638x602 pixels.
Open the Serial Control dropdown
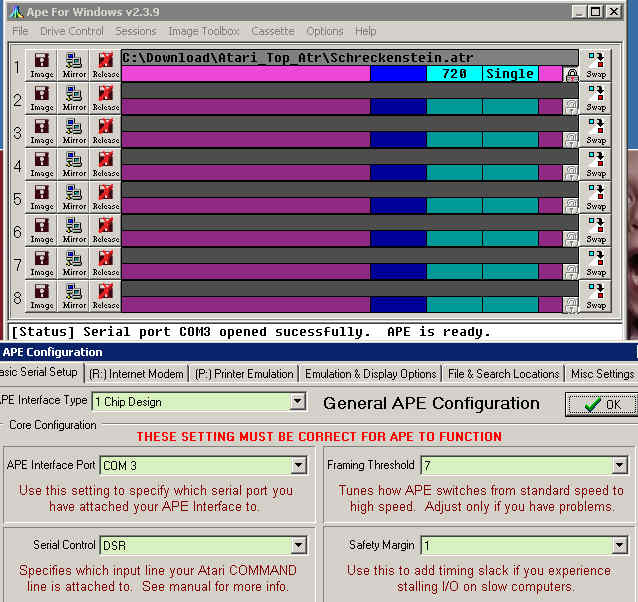point(299,545)
